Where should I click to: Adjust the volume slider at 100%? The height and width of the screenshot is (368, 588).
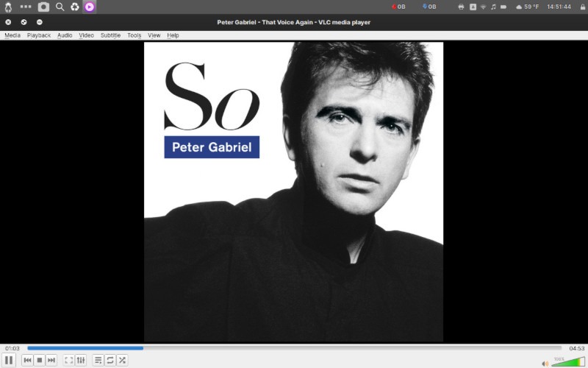(x=568, y=361)
